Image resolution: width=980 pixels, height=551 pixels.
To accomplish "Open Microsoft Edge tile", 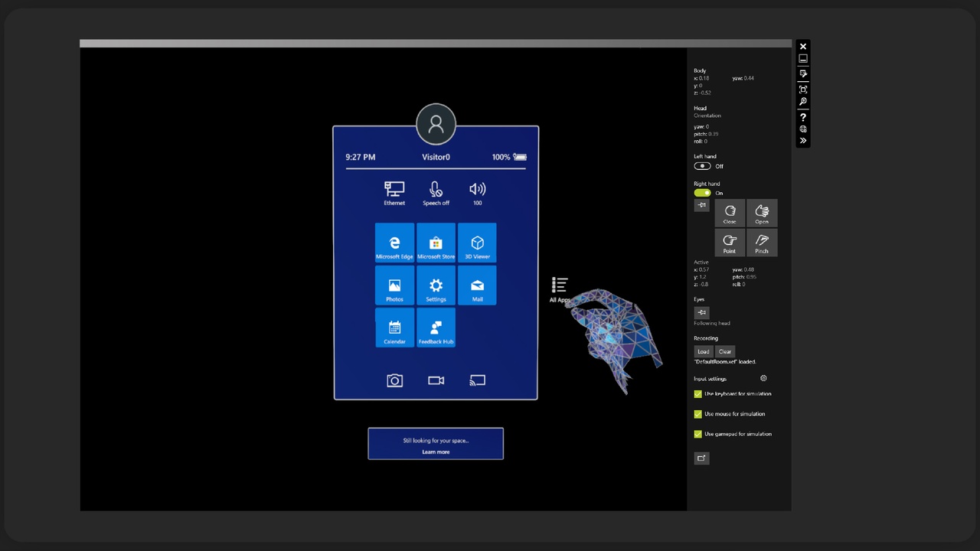I will pos(394,243).
